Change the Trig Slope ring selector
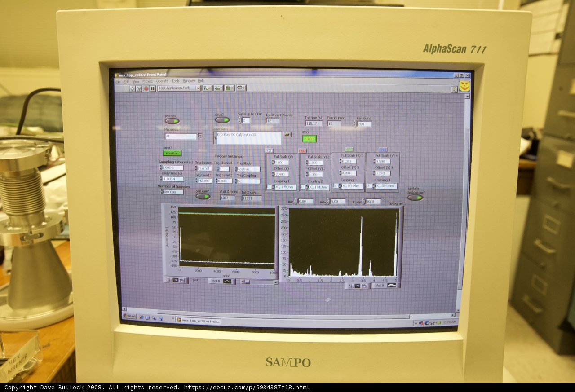The image size is (575, 392). click(x=247, y=169)
